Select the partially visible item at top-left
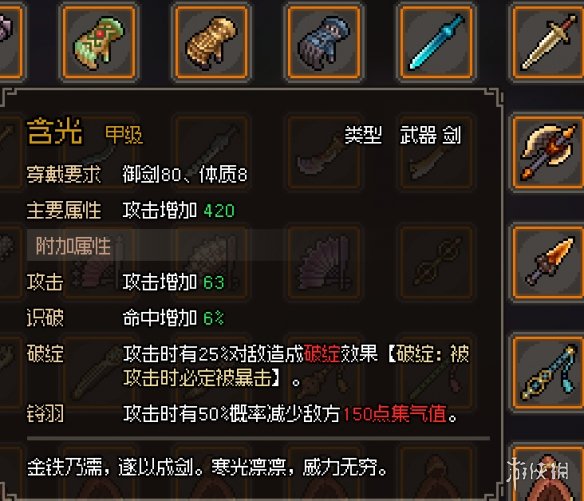Screen dimensions: 584x501 pos(10,42)
